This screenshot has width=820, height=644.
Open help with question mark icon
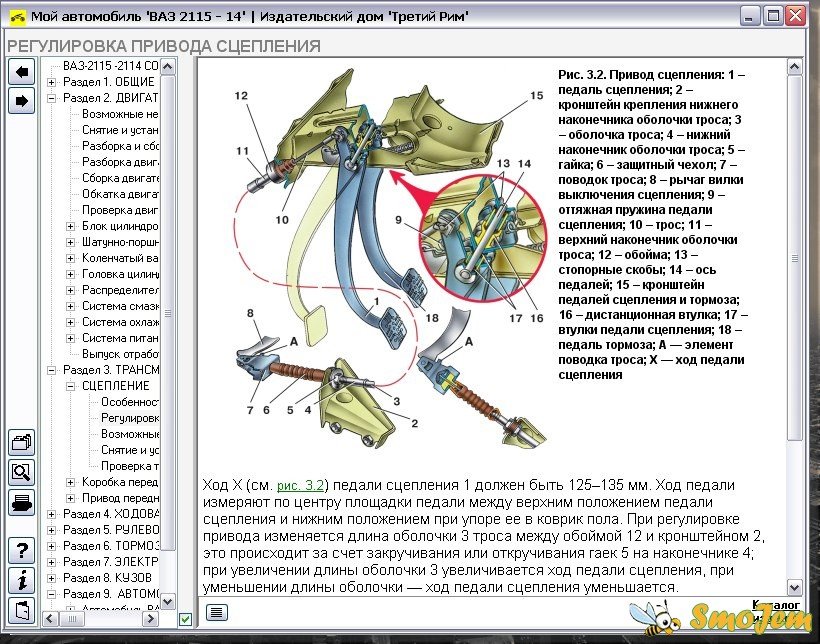(x=21, y=550)
